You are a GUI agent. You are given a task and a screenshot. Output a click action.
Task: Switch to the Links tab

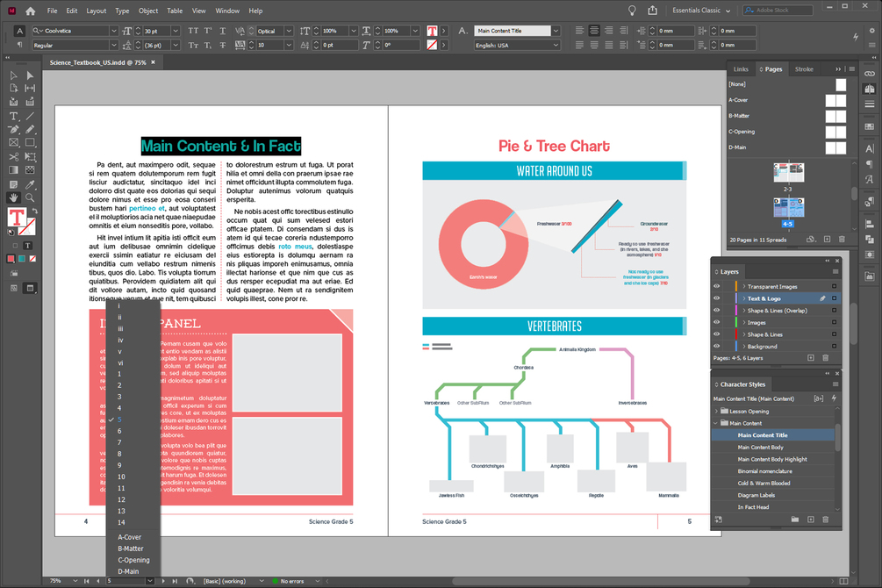741,69
